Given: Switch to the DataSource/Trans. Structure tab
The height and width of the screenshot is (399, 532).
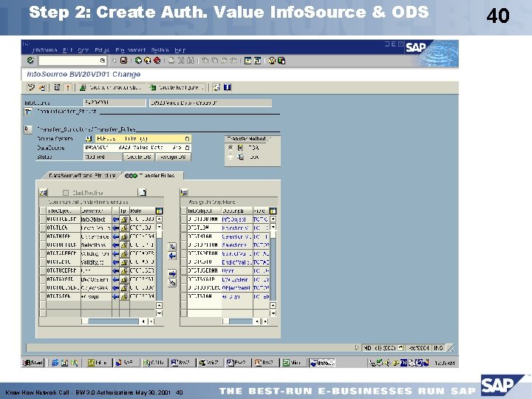Looking at the screenshot, I should pos(82,176).
